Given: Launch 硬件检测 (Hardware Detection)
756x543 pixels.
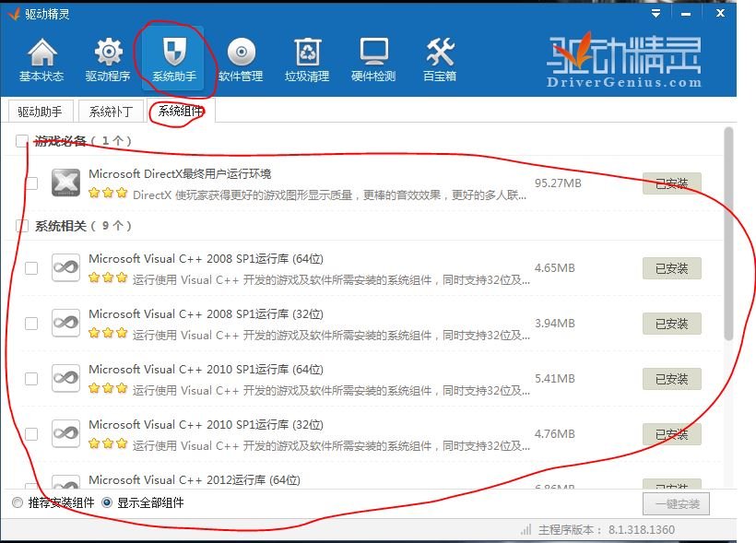Looking at the screenshot, I should point(372,58).
